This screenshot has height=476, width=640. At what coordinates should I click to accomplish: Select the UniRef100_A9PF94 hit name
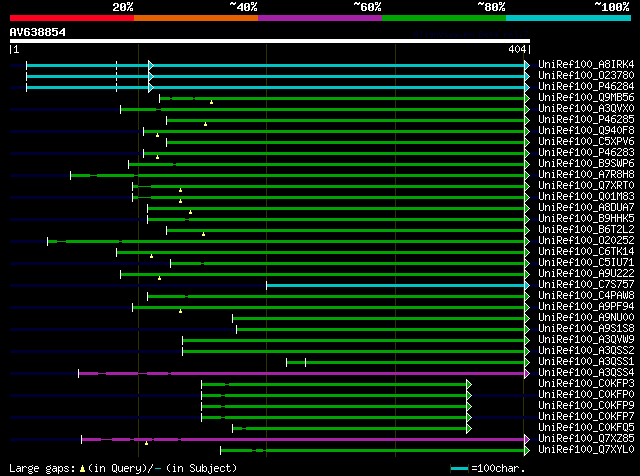586,307
